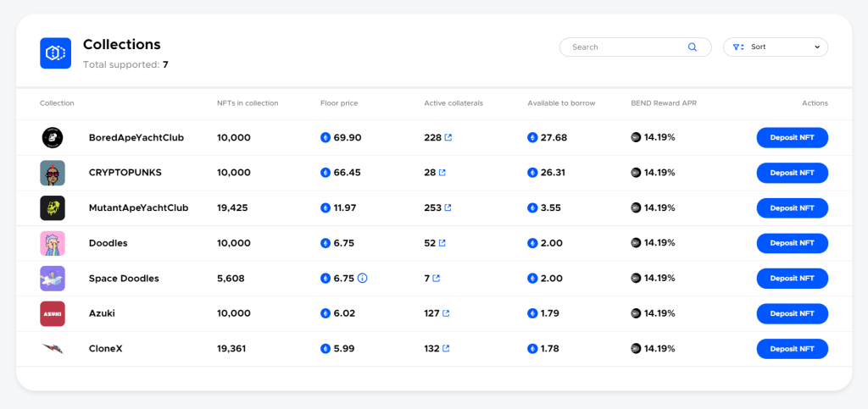Click ETH icon beside 11.97 floor price
Image resolution: width=868 pixels, height=409 pixels.
[x=325, y=207]
